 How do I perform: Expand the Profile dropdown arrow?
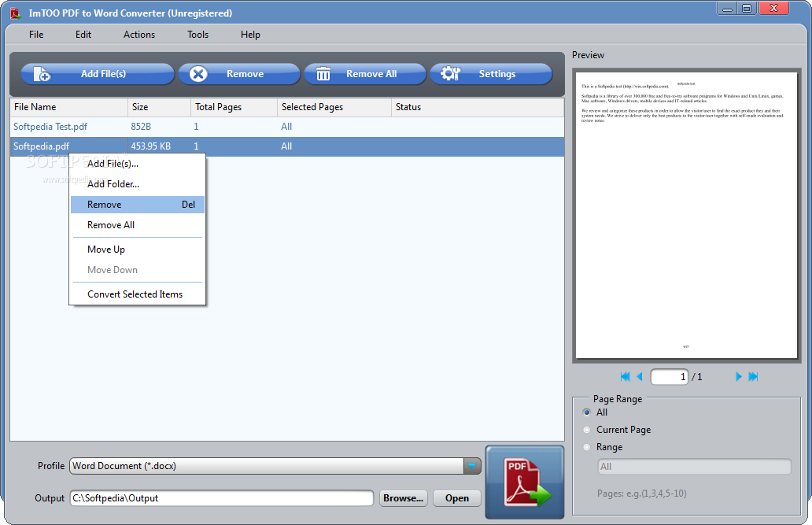pyautogui.click(x=472, y=466)
